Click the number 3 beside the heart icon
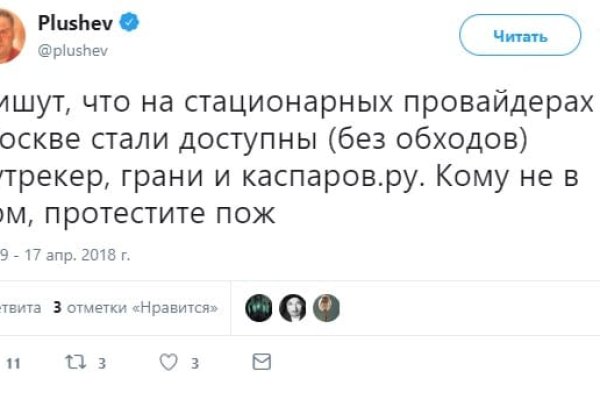Screen dimensions: 600x400 [x=196, y=362]
